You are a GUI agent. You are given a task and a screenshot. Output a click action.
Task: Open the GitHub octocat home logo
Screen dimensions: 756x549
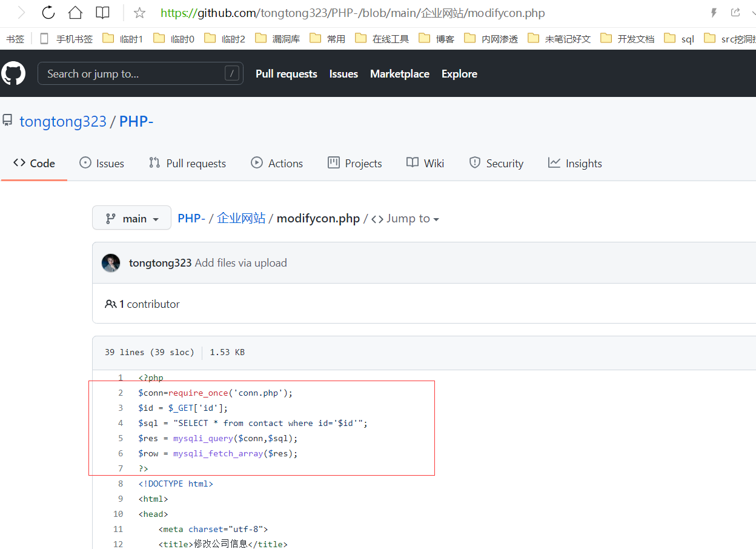pyautogui.click(x=13, y=73)
